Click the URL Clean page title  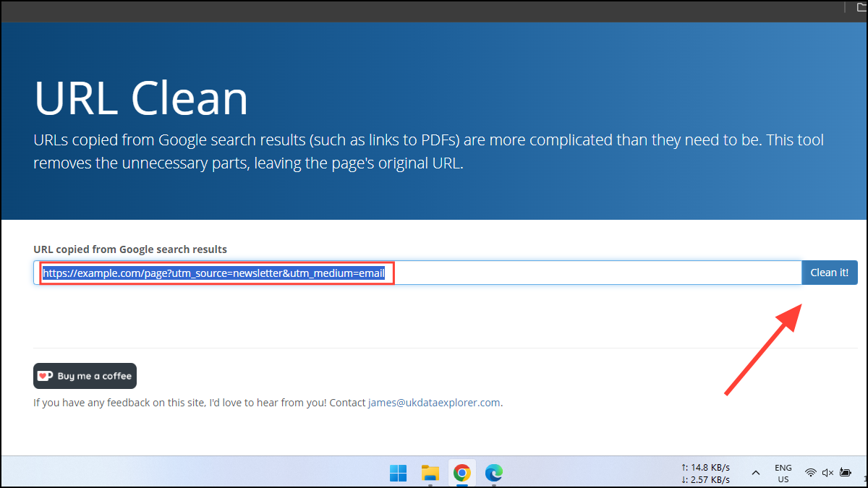[140, 99]
